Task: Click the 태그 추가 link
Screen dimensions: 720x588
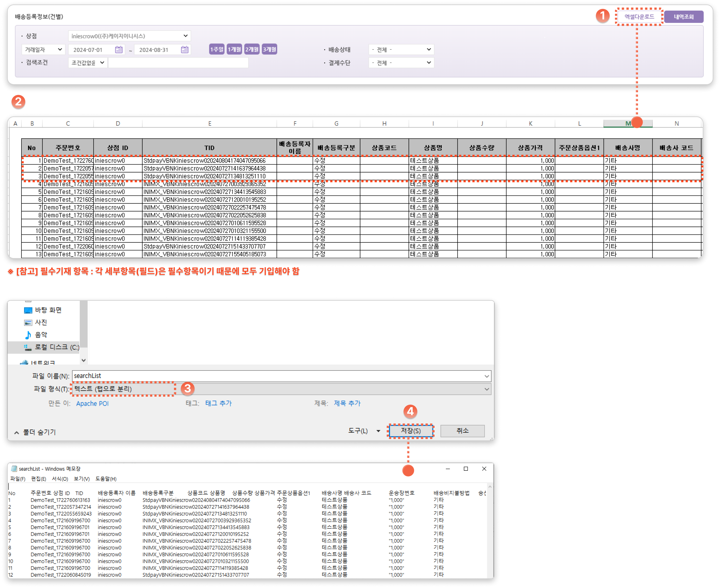Action: coord(218,403)
